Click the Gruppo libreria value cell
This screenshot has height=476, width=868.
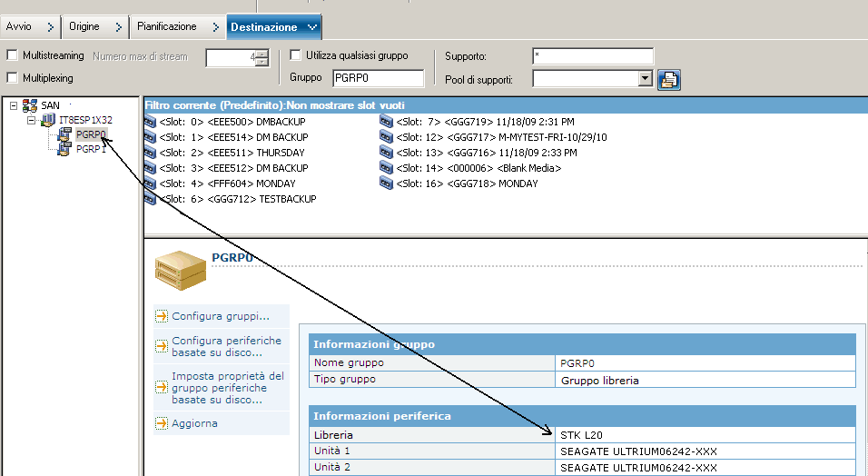[x=705, y=380]
